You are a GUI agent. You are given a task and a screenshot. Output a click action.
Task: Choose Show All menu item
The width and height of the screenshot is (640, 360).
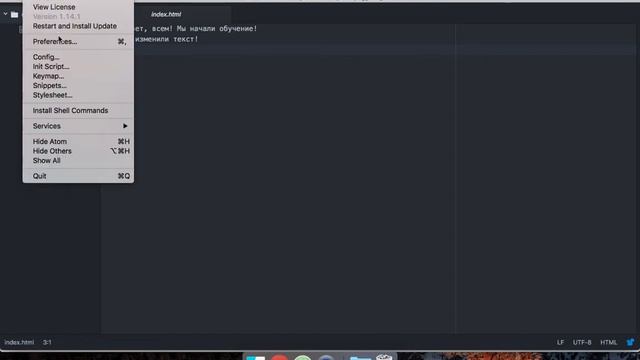[x=78, y=161]
